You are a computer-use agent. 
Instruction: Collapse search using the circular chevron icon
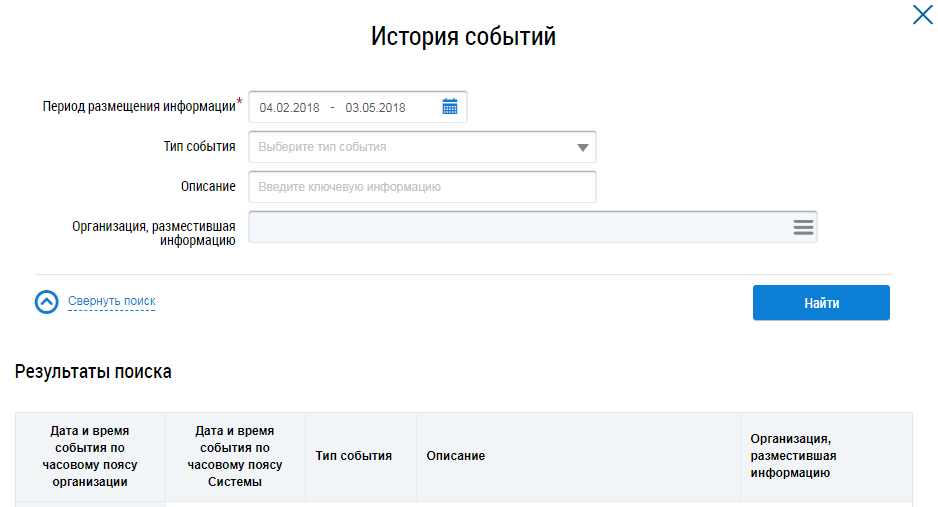click(47, 302)
